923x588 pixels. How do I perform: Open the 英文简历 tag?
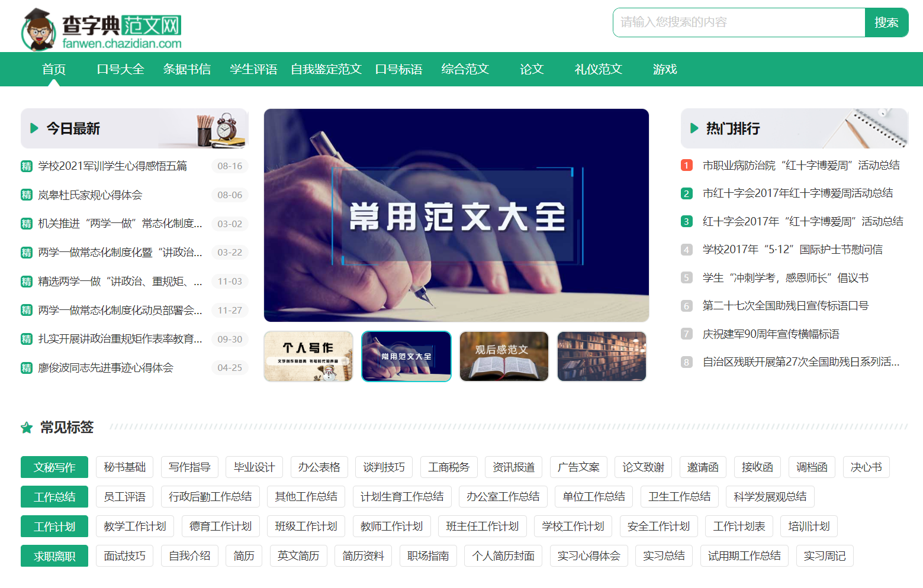(298, 556)
